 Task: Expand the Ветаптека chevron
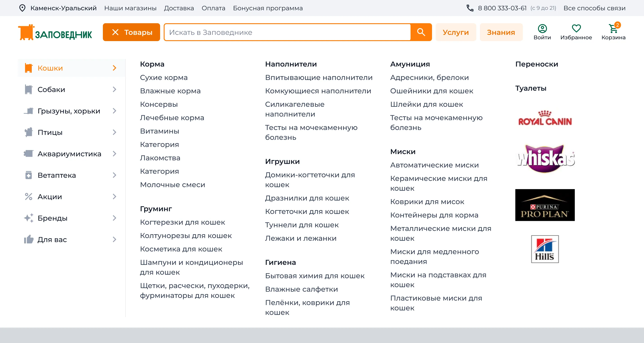(114, 175)
